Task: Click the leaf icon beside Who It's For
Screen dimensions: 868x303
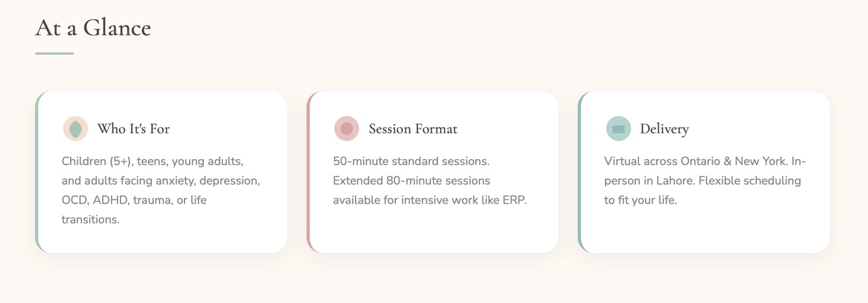Action: point(75,129)
